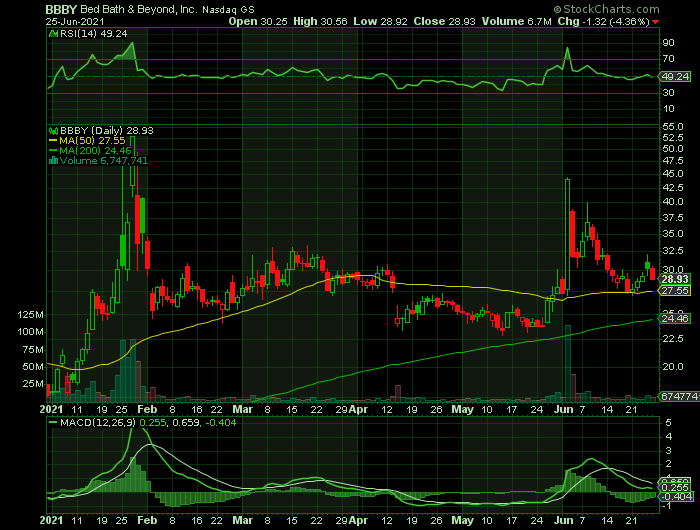Click the bar-chart icon before Volume 6,747,741
The width and height of the screenshot is (700, 530).
54,160
